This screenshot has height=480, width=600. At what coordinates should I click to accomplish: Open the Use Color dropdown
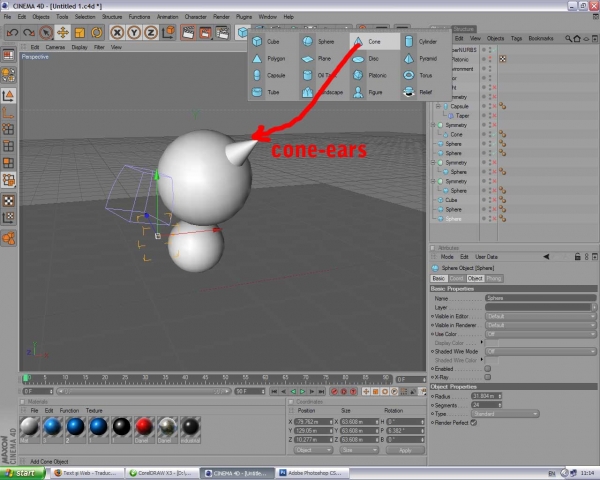click(541, 334)
